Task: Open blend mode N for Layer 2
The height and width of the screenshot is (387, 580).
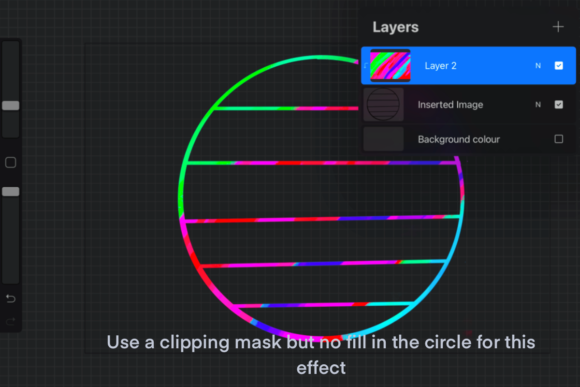Action: pyautogui.click(x=538, y=66)
